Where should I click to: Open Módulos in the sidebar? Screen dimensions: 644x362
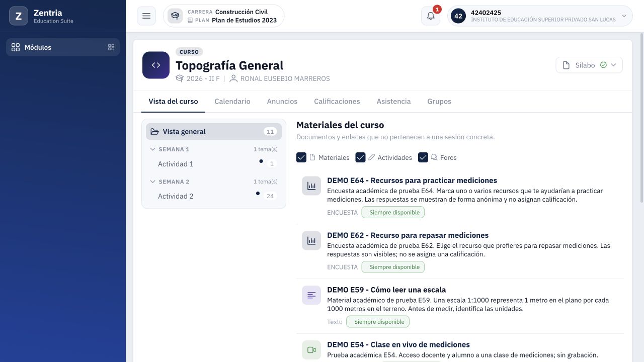click(63, 47)
